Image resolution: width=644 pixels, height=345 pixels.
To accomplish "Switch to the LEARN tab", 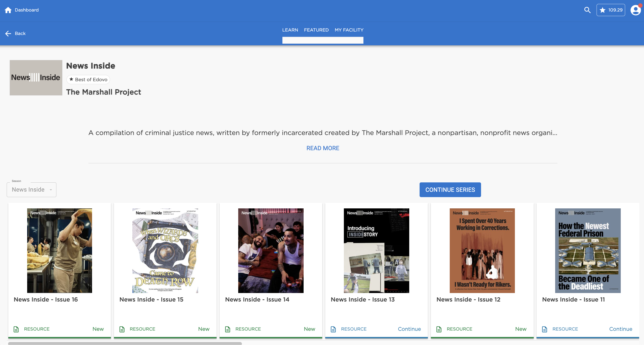I will point(290,30).
